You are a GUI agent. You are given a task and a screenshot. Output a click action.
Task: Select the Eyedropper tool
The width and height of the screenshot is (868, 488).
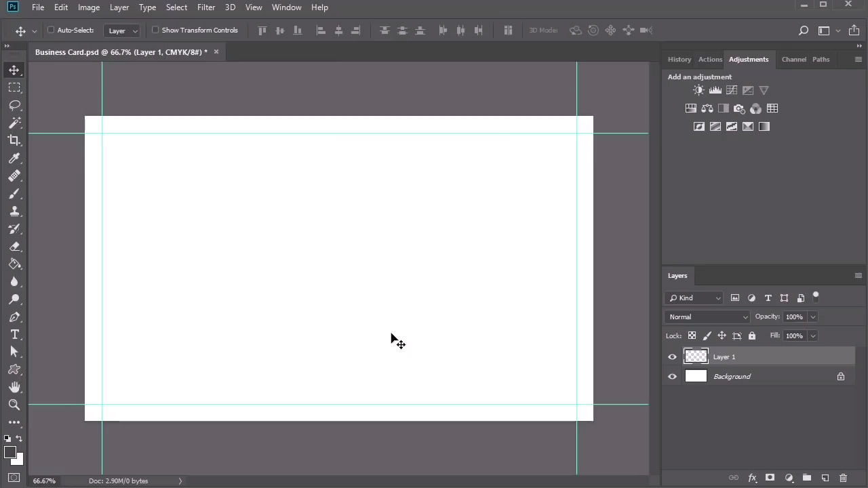pos(14,158)
